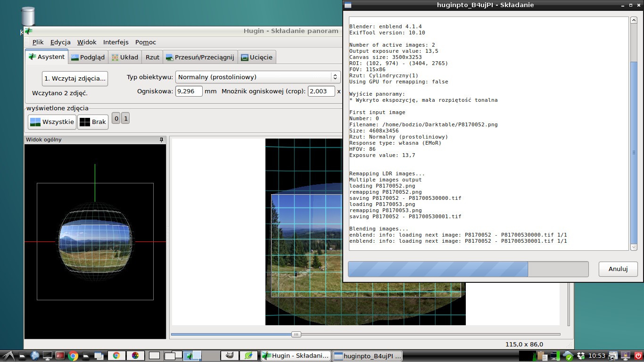Open the Interfejs menu
644x362 pixels.
coord(116,42)
